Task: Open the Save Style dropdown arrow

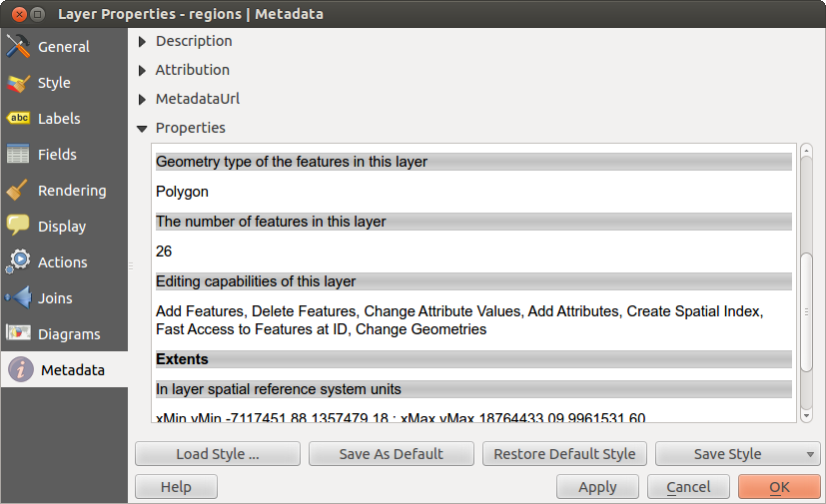Action: [808, 454]
